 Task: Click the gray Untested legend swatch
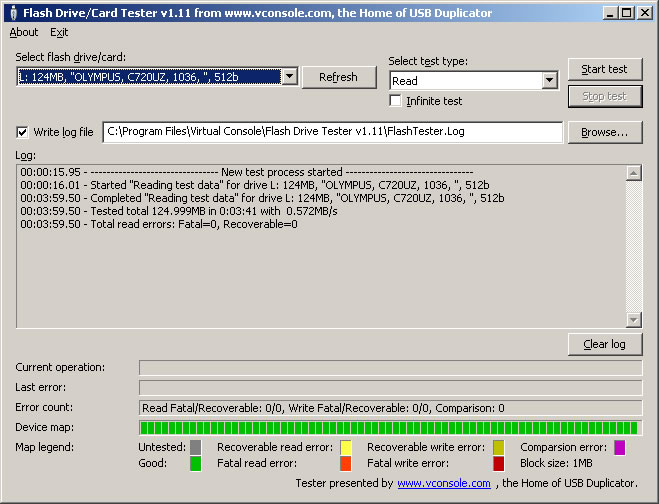196,447
